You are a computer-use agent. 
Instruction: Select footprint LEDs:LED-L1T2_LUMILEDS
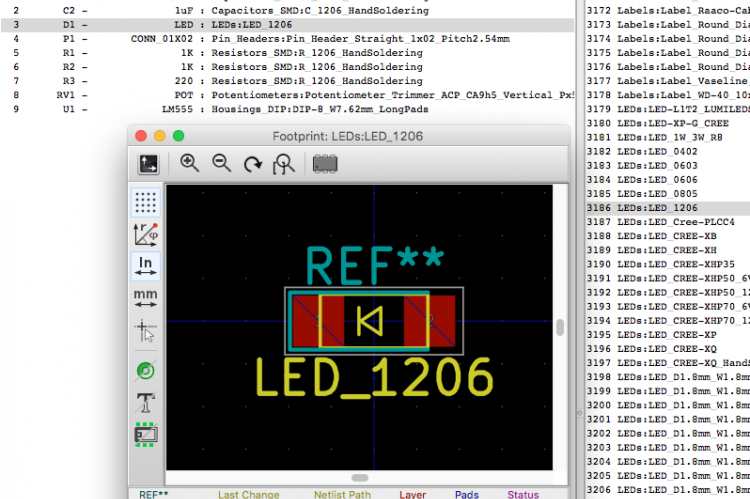[x=668, y=110]
